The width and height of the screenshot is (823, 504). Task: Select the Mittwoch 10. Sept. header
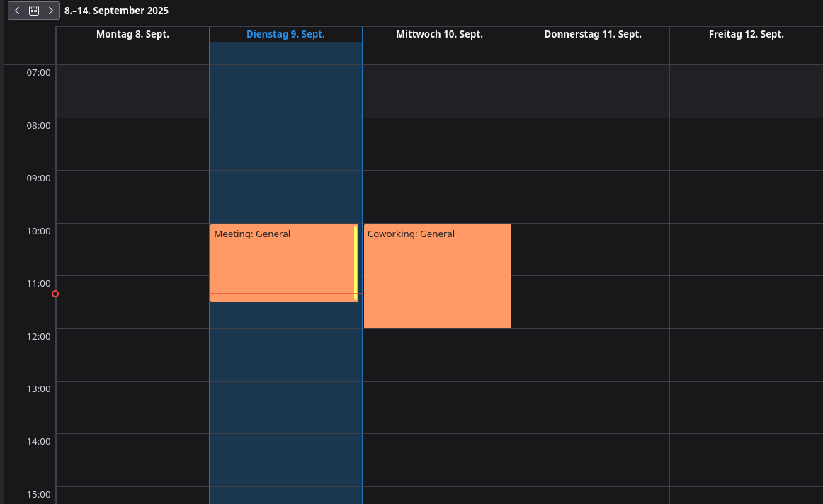pos(439,34)
